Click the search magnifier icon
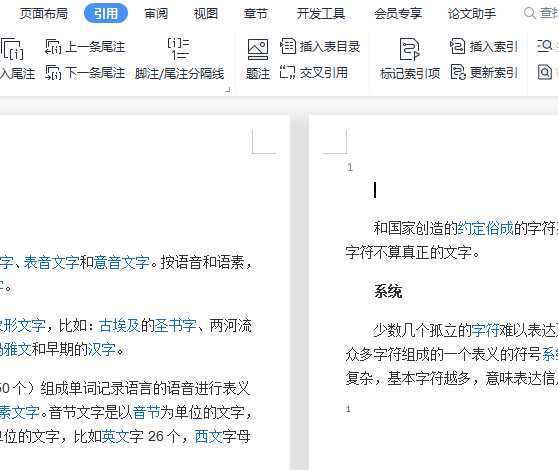558x470 pixels. 530,13
